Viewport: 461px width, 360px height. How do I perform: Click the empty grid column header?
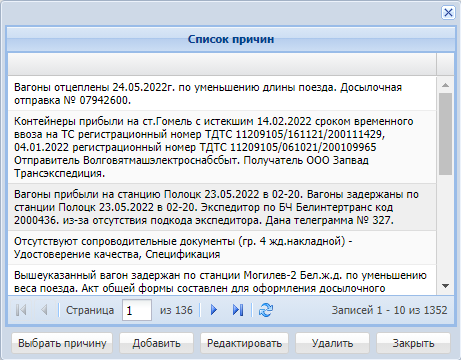pos(222,64)
